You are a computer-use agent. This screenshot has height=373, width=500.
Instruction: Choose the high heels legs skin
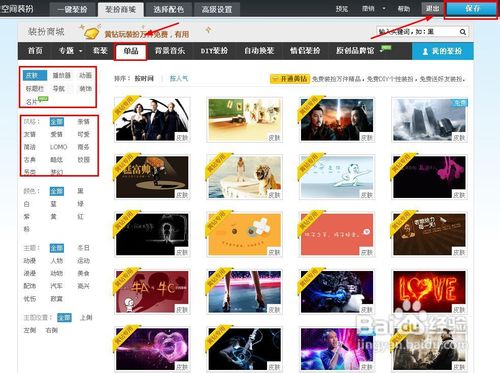[x=245, y=292]
